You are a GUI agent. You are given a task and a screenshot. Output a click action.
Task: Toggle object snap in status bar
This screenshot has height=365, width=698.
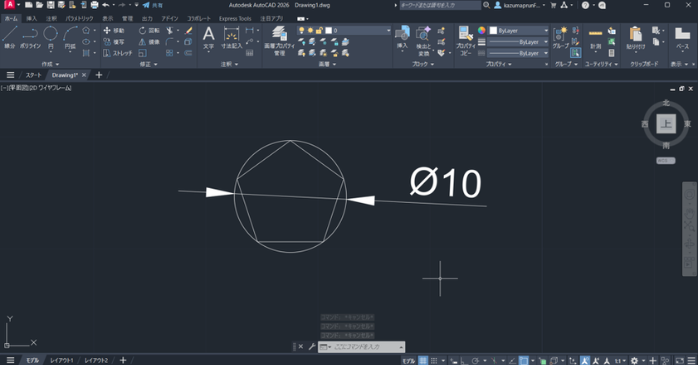point(524,361)
